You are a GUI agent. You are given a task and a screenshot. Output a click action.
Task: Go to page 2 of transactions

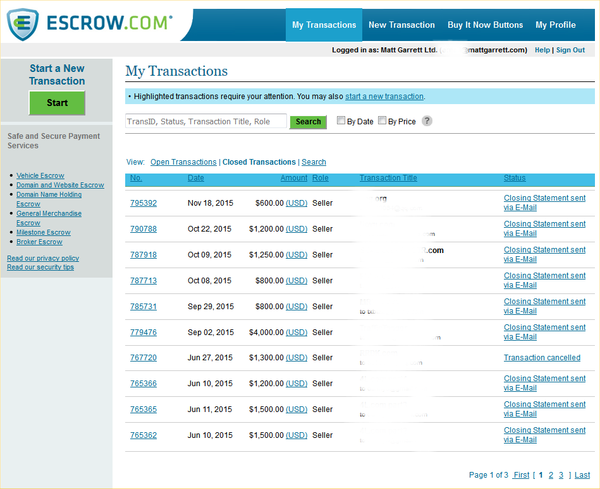551,475
